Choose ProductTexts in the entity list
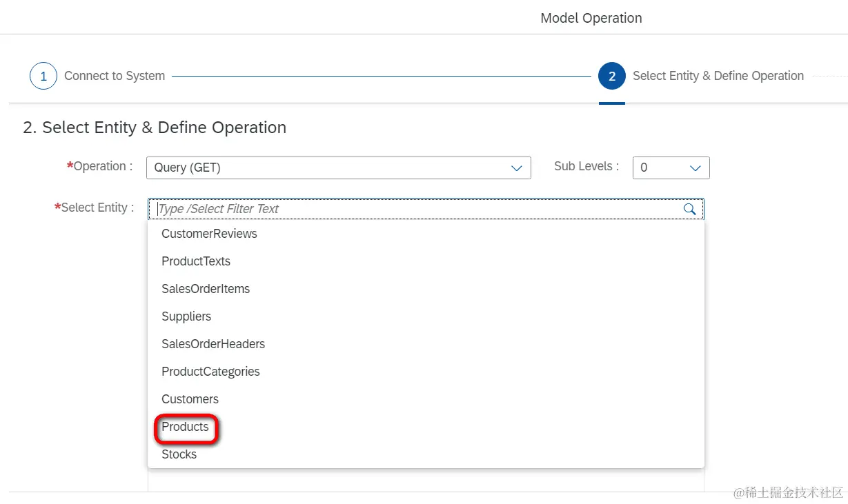848x504 pixels. coord(196,261)
